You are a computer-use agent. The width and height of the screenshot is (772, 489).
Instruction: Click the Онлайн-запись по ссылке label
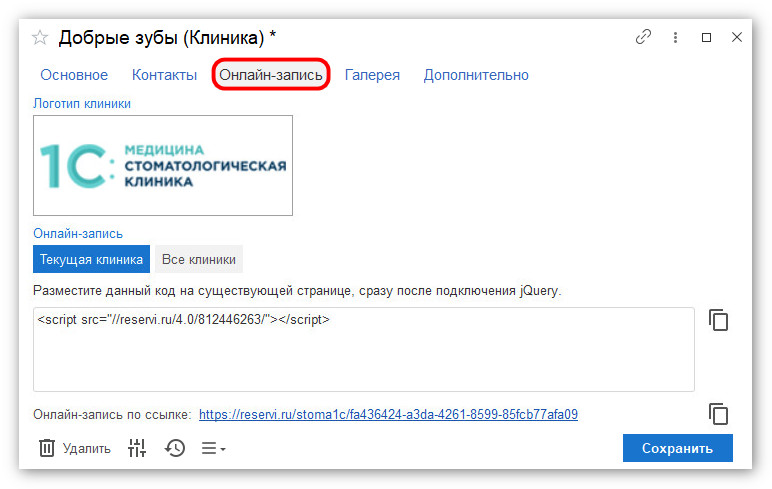(x=112, y=415)
